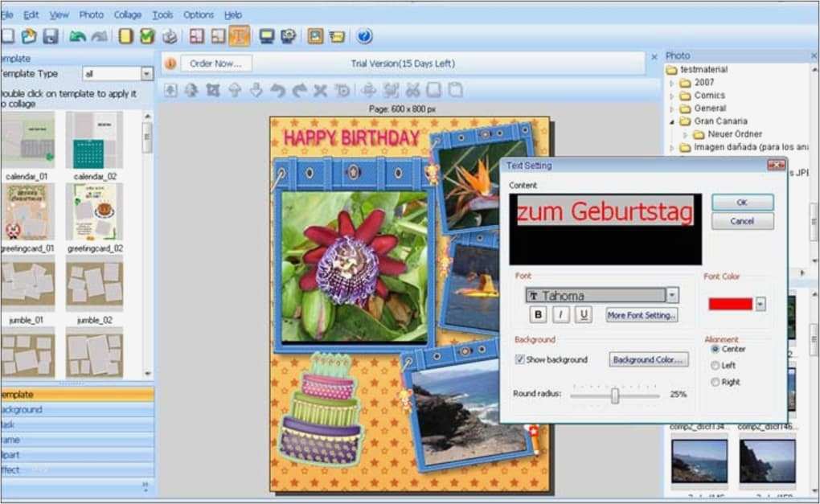Expand the 2007 folder node
820x504 pixels.
(672, 83)
